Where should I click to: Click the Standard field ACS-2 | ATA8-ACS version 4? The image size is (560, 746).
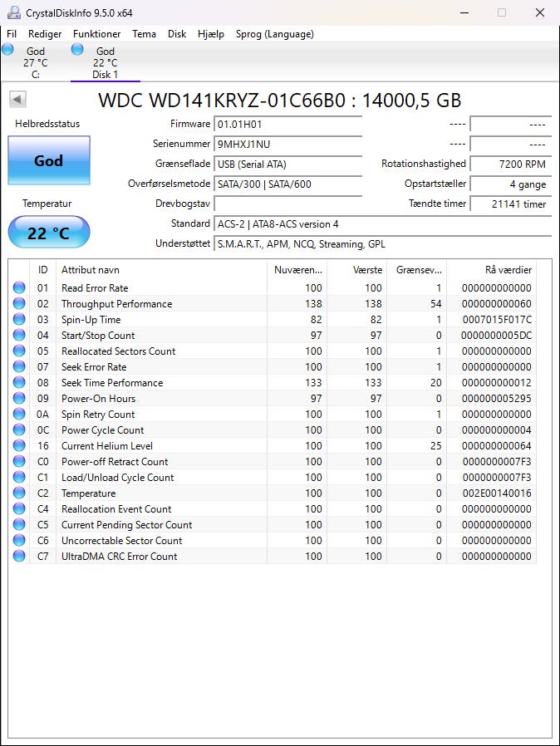coord(382,224)
